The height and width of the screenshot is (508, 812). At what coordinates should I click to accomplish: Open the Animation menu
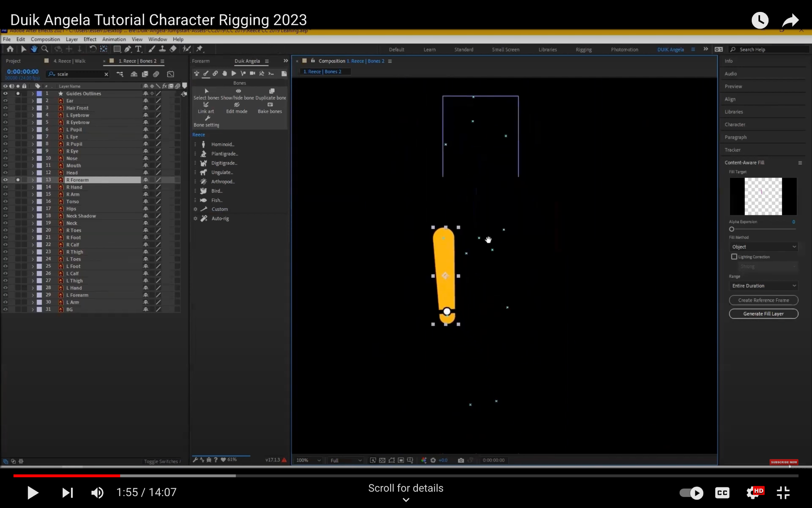click(x=114, y=39)
